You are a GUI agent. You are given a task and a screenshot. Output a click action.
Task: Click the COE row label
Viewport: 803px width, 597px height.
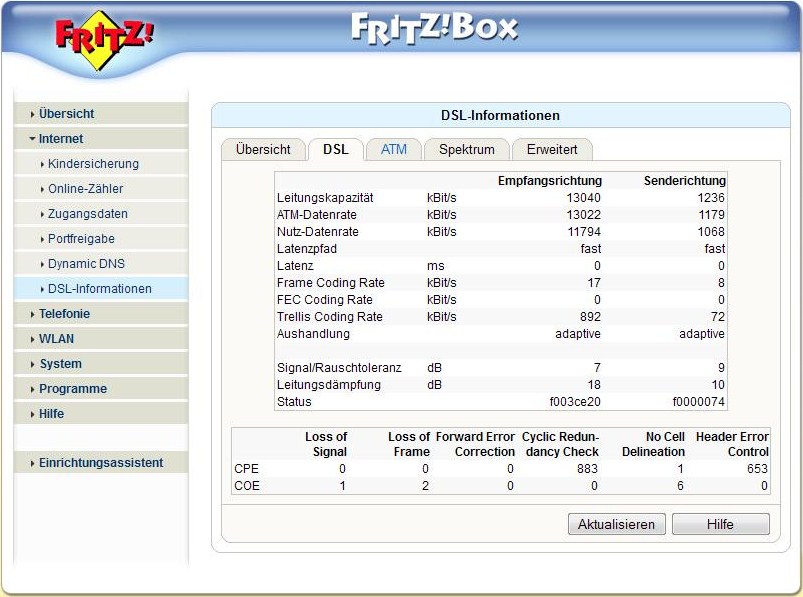coord(247,485)
